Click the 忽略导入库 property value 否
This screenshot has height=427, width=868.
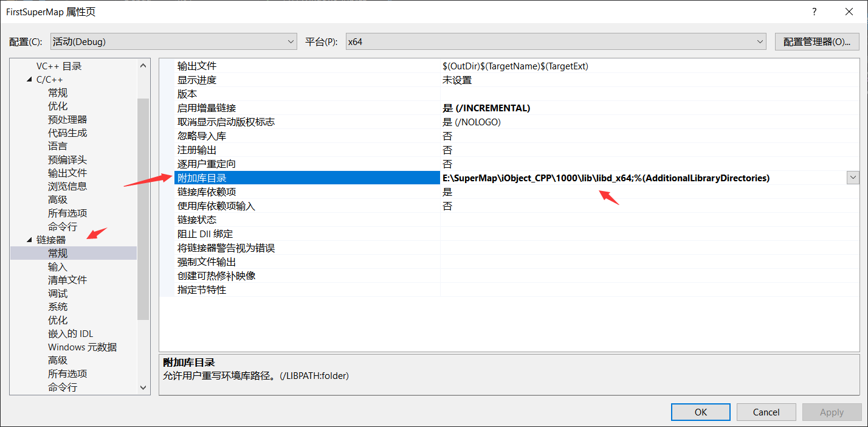(447, 136)
